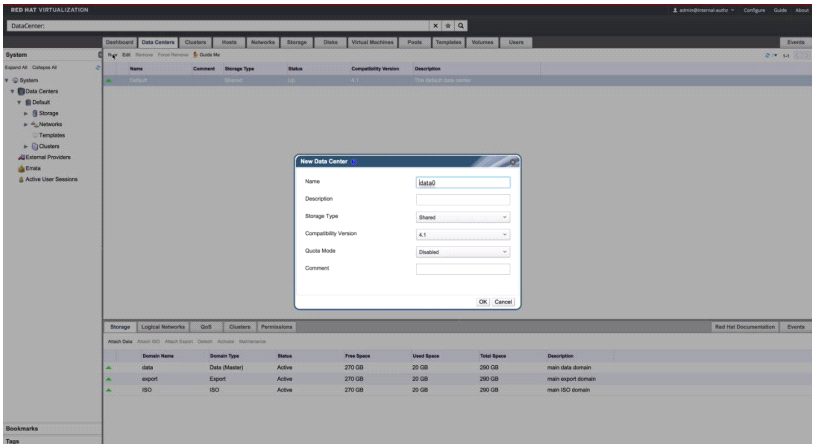Click the help icon in New Data Center title
The image size is (816, 447).
(353, 161)
